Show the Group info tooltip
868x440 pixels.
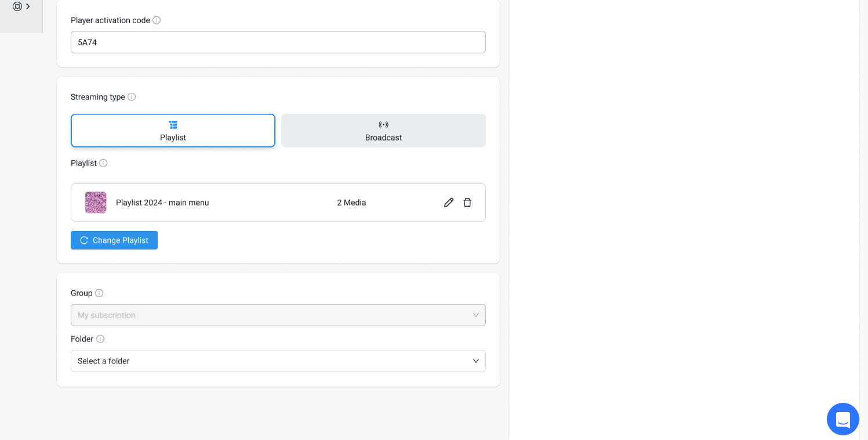point(99,293)
